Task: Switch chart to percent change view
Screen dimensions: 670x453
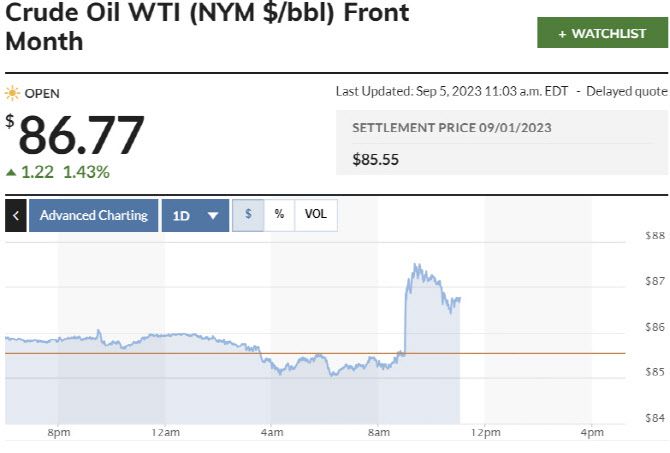Action: click(x=279, y=214)
